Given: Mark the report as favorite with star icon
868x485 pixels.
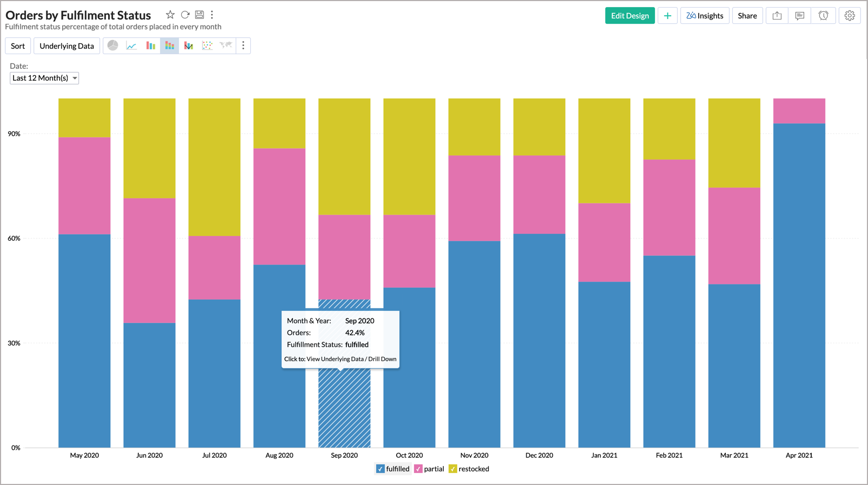Looking at the screenshot, I should pos(170,15).
